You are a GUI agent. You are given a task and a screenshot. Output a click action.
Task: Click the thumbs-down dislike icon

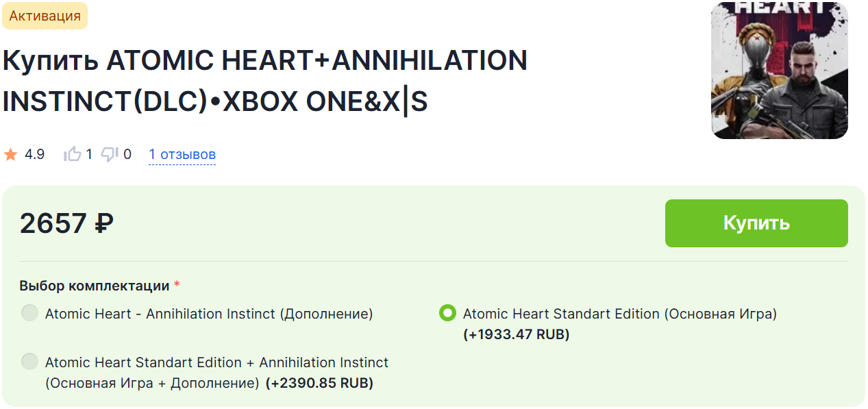click(110, 155)
